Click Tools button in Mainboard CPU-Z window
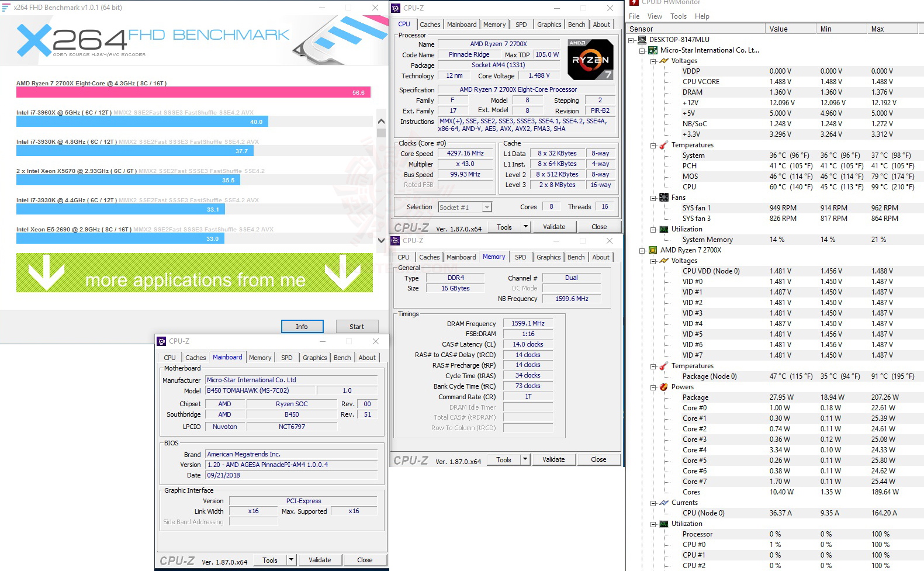 coord(271,560)
